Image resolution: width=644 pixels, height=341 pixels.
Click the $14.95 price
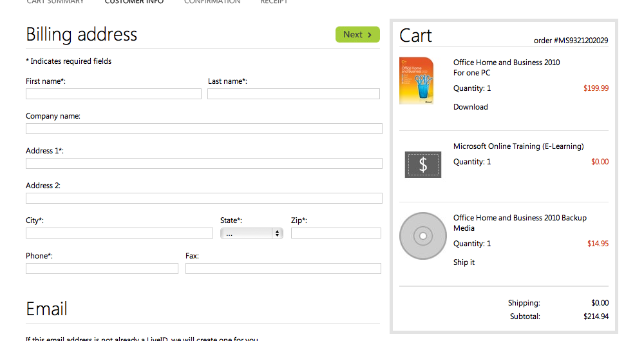(x=598, y=244)
